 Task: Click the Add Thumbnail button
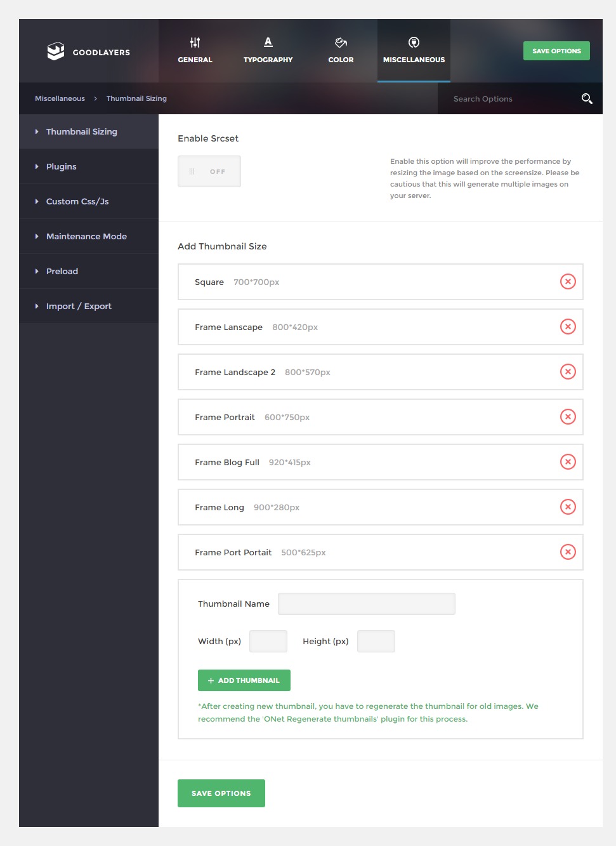click(x=244, y=680)
